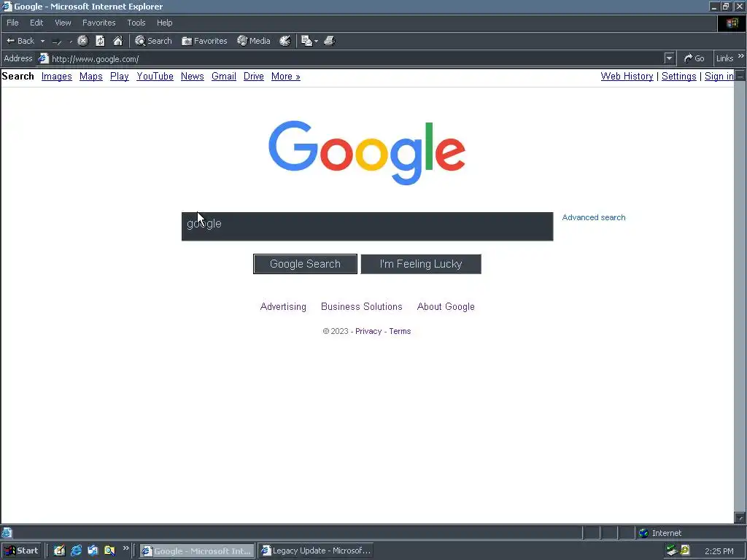Image resolution: width=747 pixels, height=560 pixels.
Task: Open the Help menu
Action: (x=164, y=23)
